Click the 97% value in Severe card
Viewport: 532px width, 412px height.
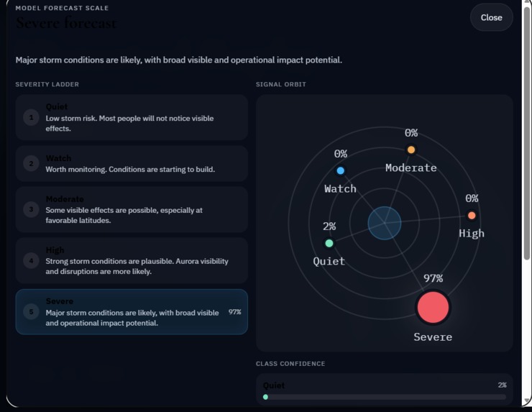[x=235, y=312]
